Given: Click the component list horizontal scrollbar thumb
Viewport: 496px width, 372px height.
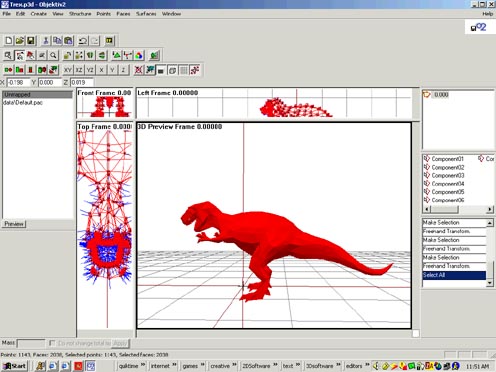Looking at the screenshot, I should [x=445, y=209].
